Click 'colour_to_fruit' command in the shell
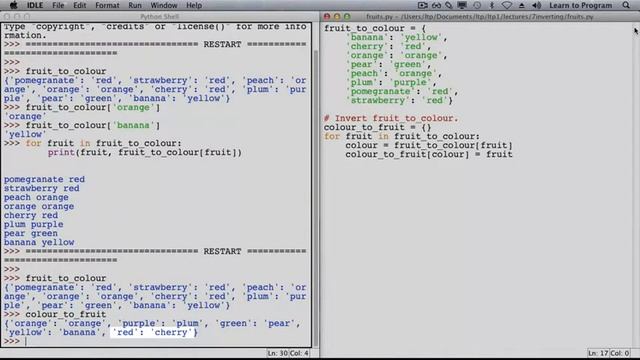Image resolution: width=640 pixels, height=360 pixels. pyautogui.click(x=65, y=314)
